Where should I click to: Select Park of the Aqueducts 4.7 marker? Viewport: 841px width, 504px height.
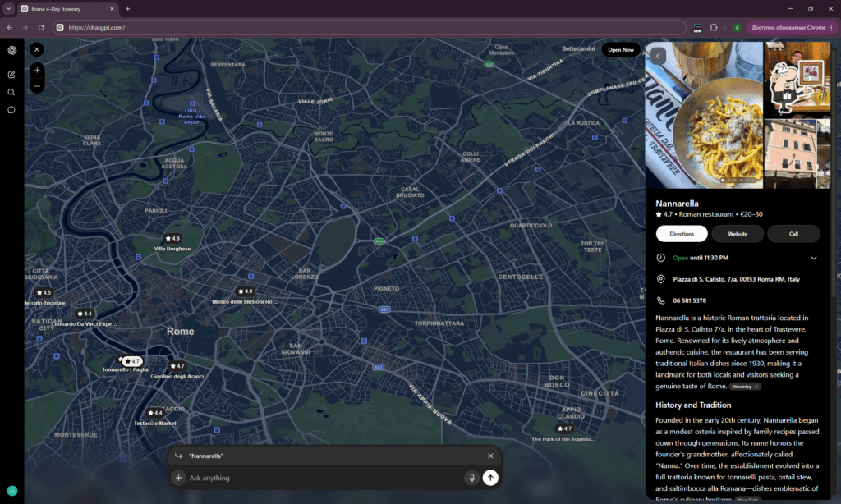click(563, 428)
